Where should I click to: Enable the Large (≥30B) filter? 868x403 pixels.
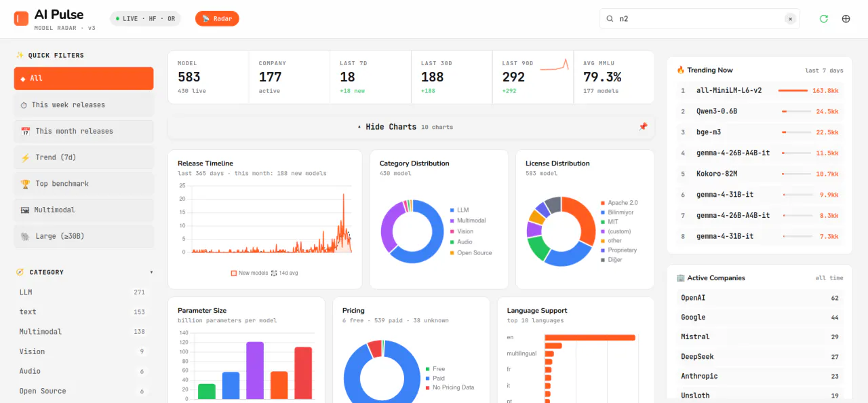[83, 237]
